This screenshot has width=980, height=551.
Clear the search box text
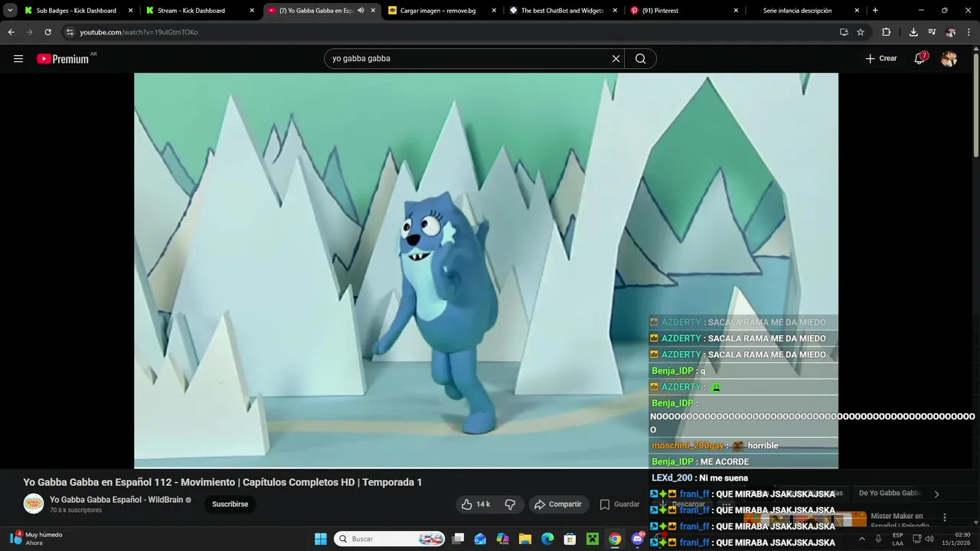click(616, 59)
